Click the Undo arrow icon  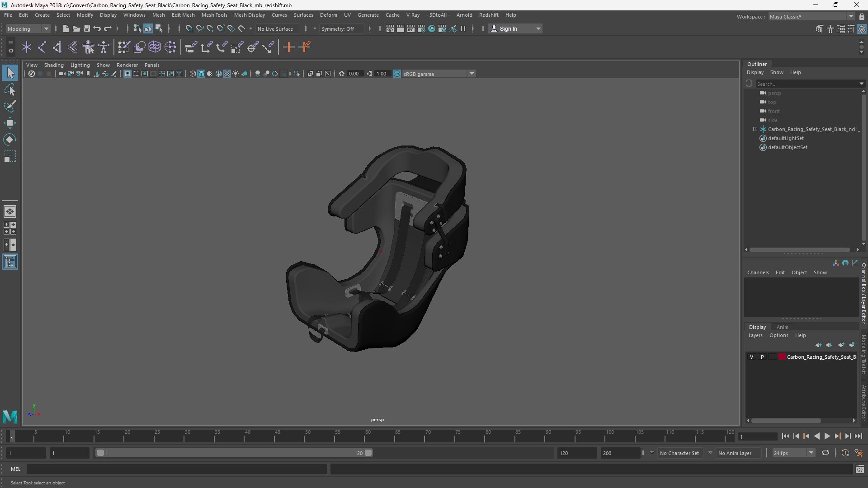(97, 28)
